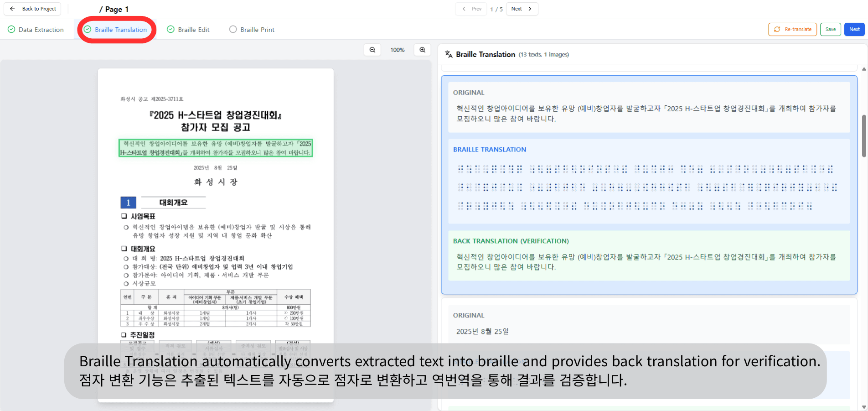Switch to the Braille Edit tab
This screenshot has width=868, height=411.
[193, 30]
